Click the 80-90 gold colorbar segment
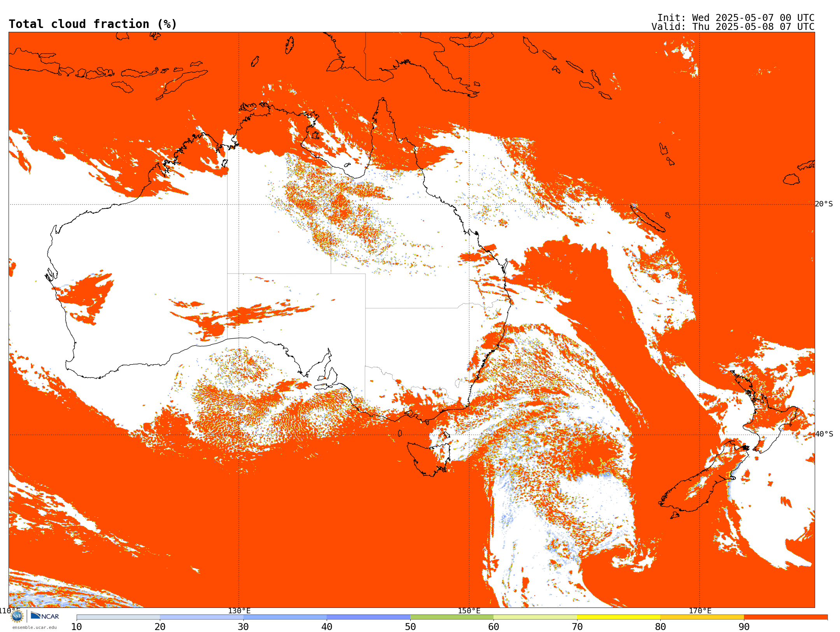The width and height of the screenshot is (840, 632). pos(702,617)
